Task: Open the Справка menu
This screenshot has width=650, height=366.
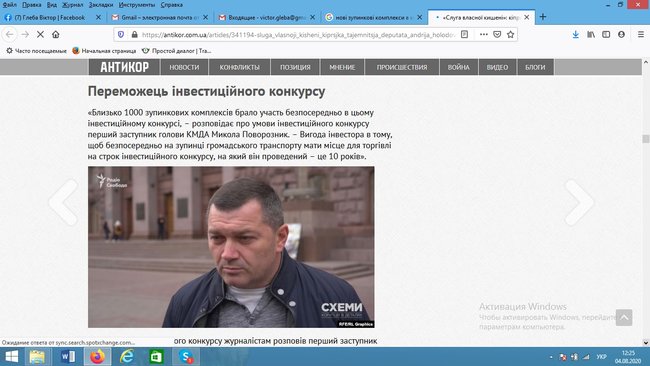Action: (172, 5)
